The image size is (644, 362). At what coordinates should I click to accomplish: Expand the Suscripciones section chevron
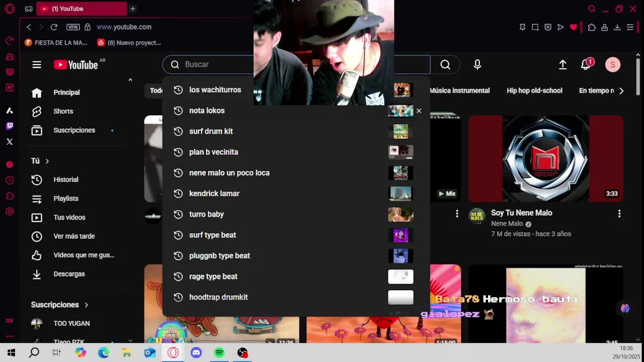(x=86, y=305)
